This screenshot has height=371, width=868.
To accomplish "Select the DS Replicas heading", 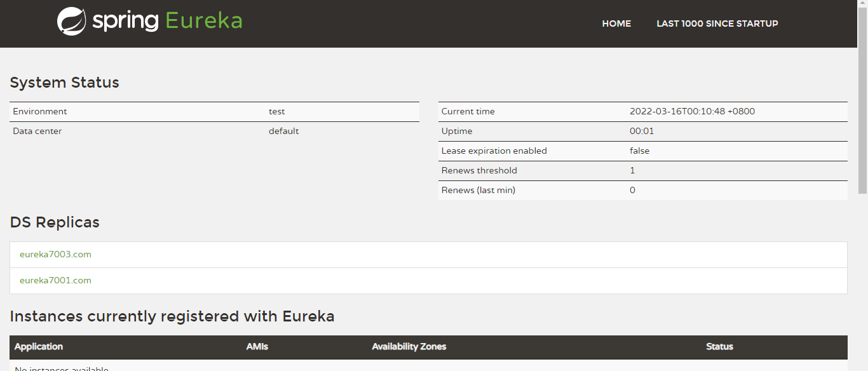I will (x=55, y=222).
